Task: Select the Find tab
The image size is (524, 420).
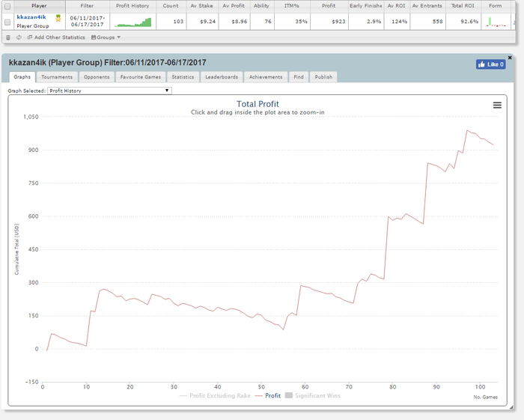Action: point(299,77)
